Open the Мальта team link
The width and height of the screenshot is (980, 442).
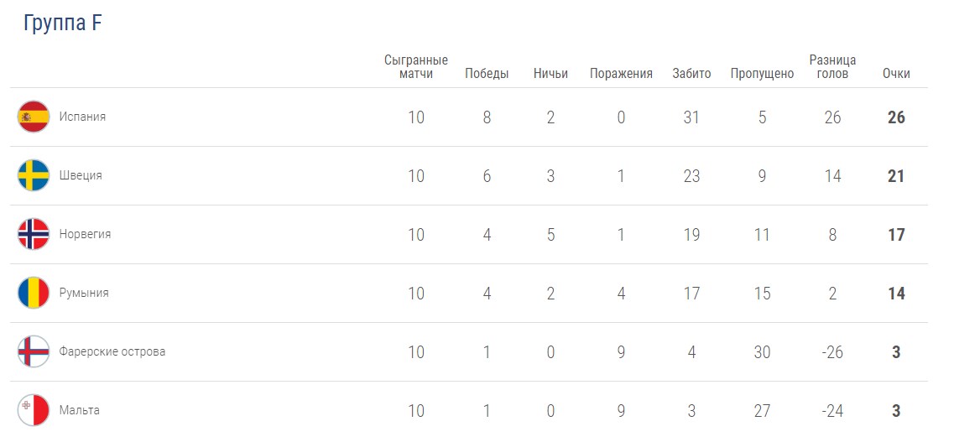click(x=80, y=410)
